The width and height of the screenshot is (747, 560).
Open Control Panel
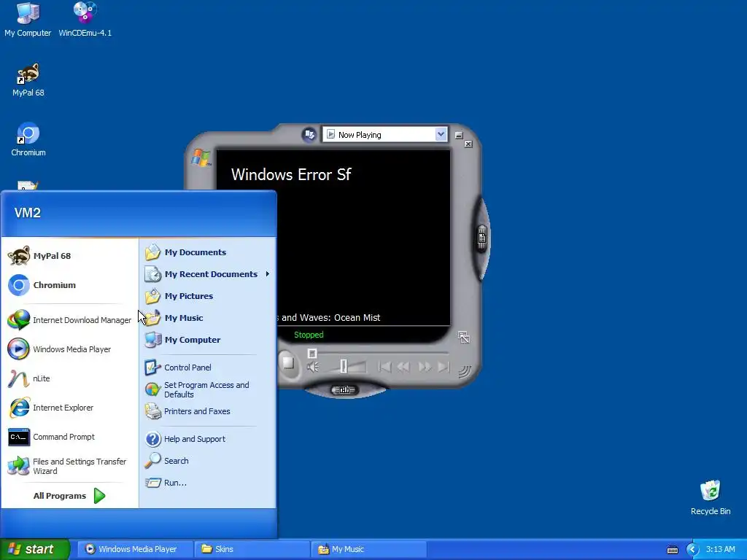207,367
